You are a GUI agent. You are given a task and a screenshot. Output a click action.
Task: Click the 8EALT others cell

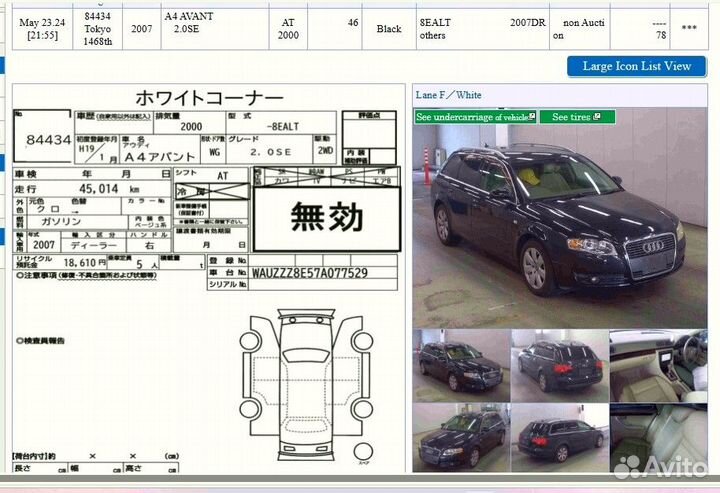[483, 28]
